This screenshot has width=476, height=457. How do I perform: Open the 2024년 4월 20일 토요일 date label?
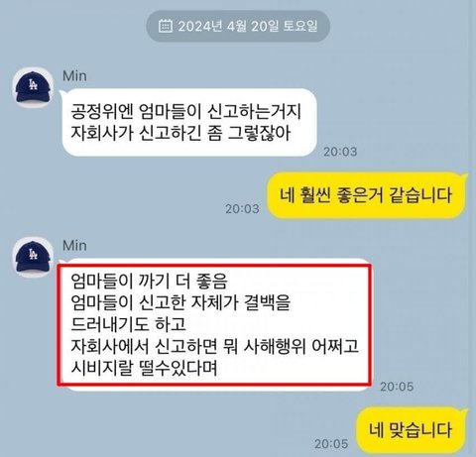point(248,26)
